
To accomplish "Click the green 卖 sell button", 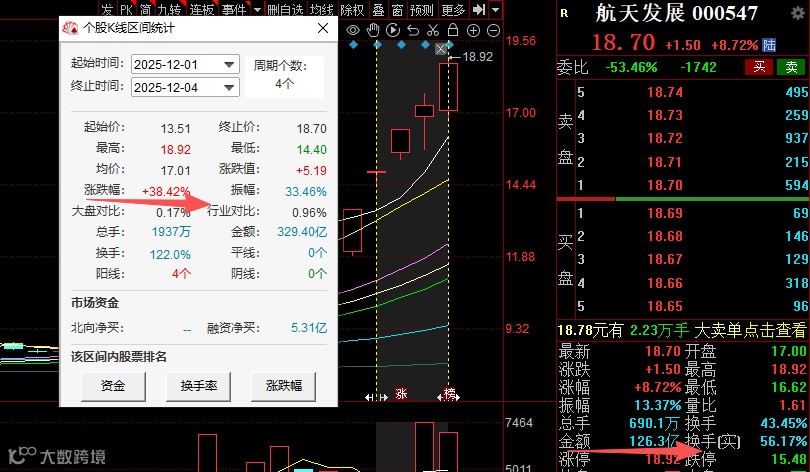I will point(791,67).
